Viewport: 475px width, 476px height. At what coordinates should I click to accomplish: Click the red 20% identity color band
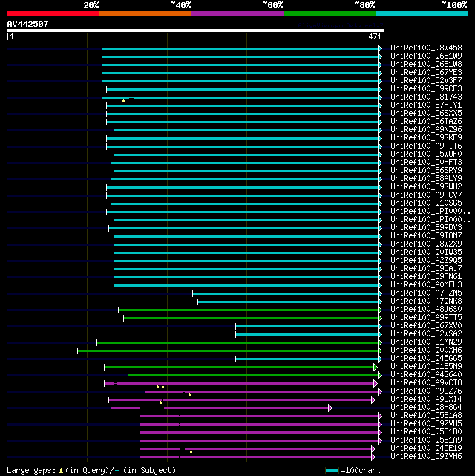[53, 13]
